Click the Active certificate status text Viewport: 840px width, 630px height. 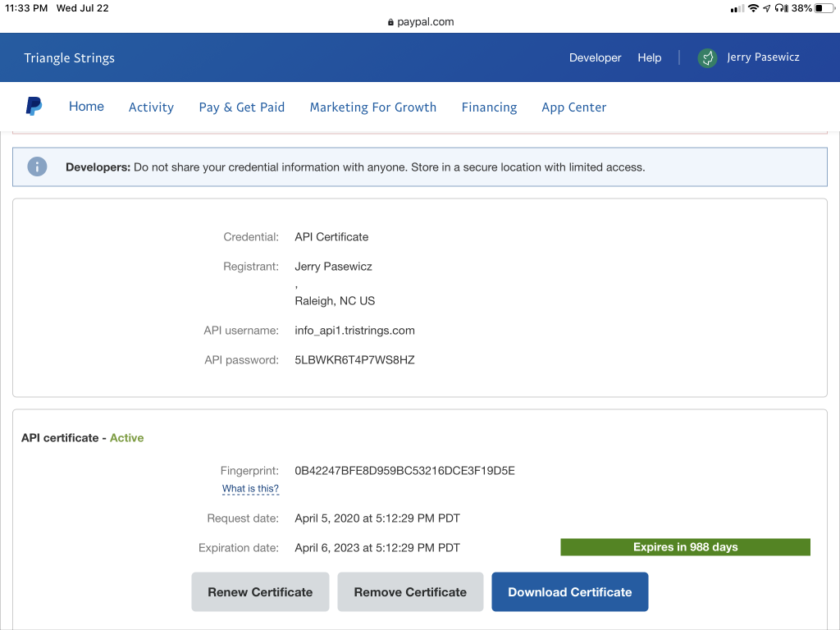point(127,438)
